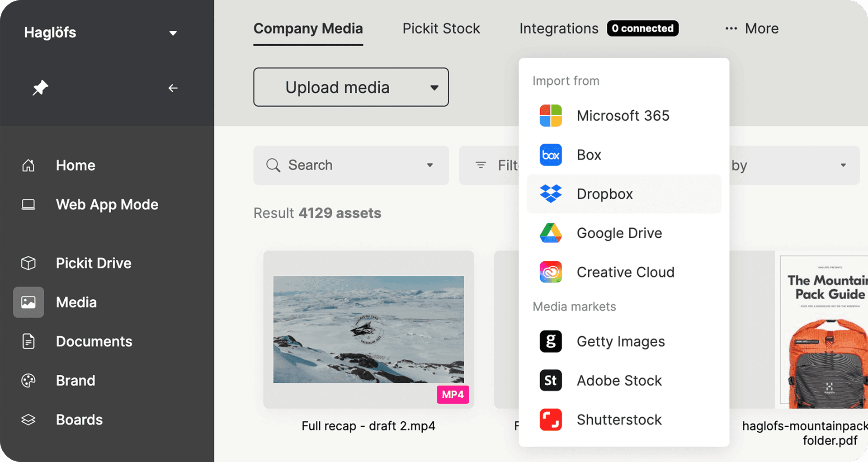Select Box import option

(x=624, y=155)
